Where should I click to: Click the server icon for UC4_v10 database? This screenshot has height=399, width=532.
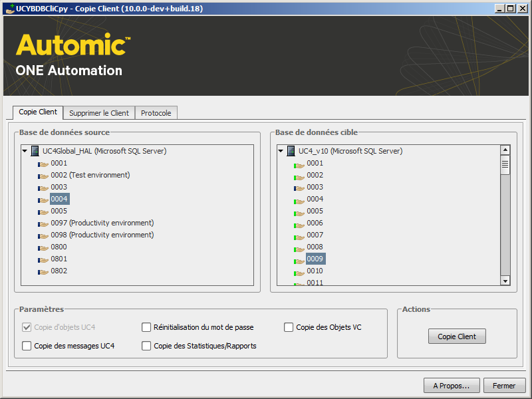tap(291, 151)
